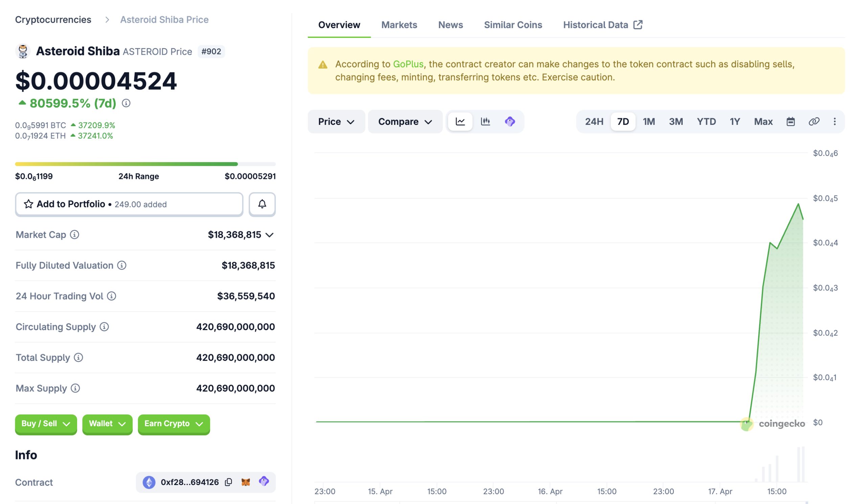Copy the contract address
Image resolution: width=866 pixels, height=504 pixels.
[x=228, y=482]
